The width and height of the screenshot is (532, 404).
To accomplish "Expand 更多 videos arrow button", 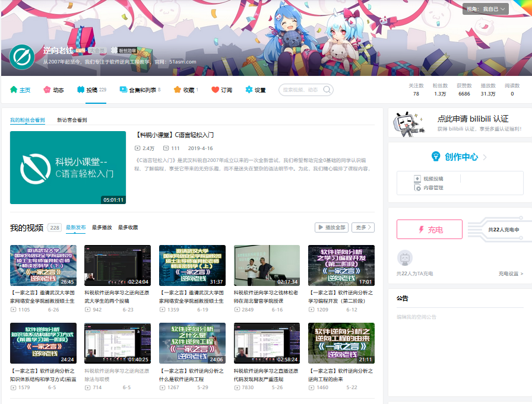I will tap(363, 227).
